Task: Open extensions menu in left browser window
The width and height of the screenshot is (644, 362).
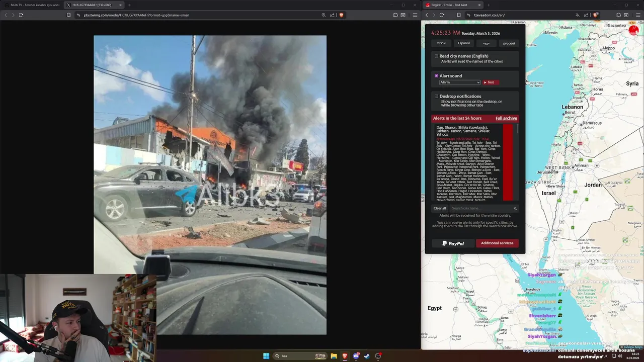Action: (x=395, y=15)
